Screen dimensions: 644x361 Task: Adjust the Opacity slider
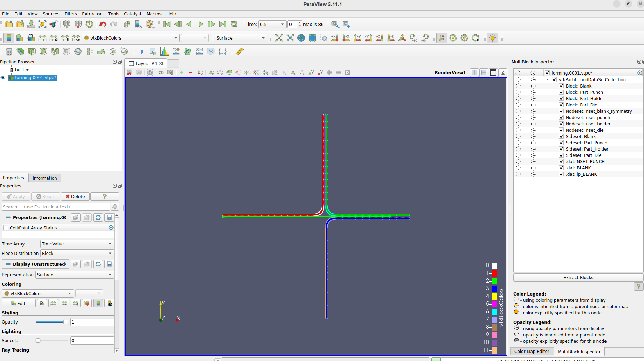tap(65, 322)
